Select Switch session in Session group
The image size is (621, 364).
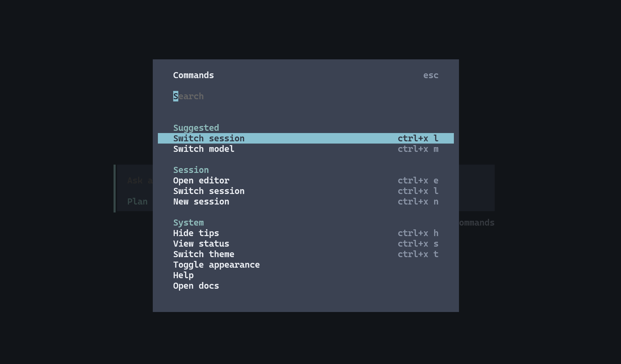pos(209,191)
